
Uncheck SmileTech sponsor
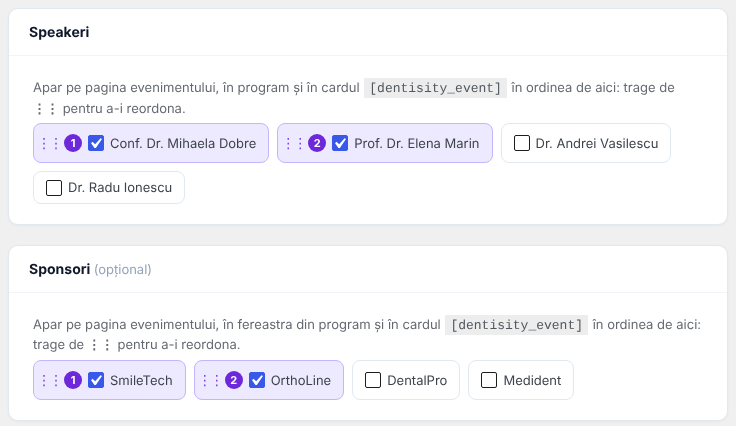point(96,380)
